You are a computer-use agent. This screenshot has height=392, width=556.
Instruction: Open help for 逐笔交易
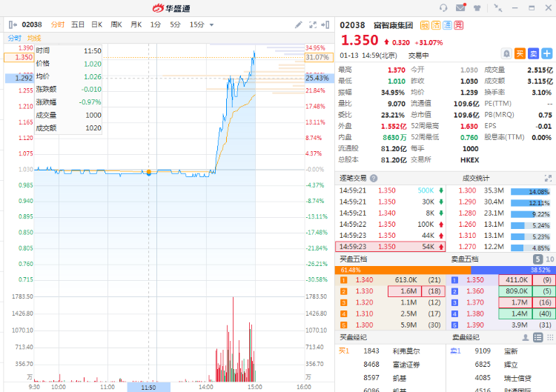tap(374, 179)
